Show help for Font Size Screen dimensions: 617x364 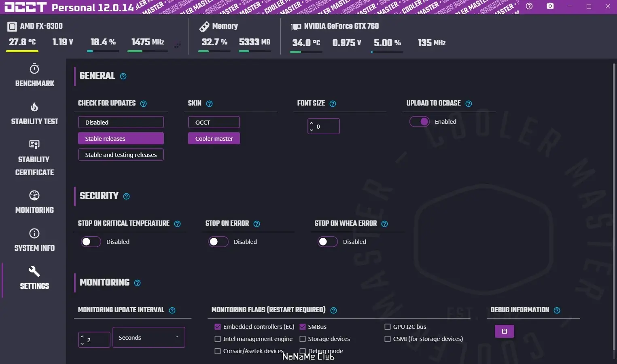click(333, 104)
